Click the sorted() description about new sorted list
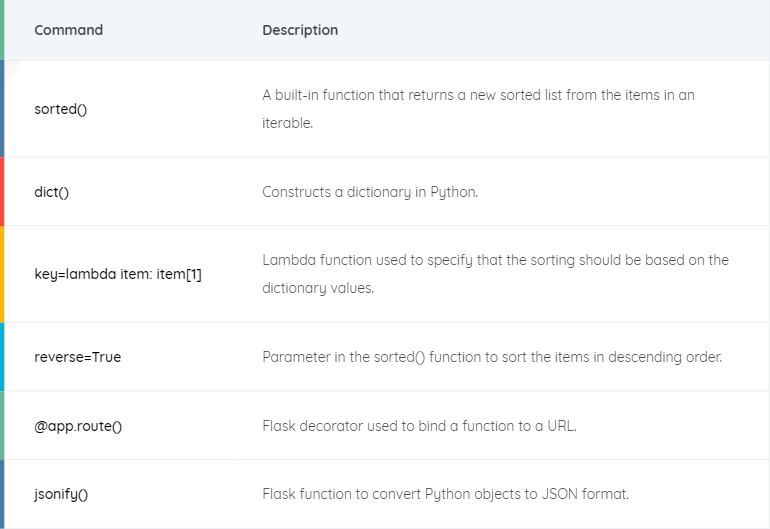The width and height of the screenshot is (770, 529). click(478, 109)
